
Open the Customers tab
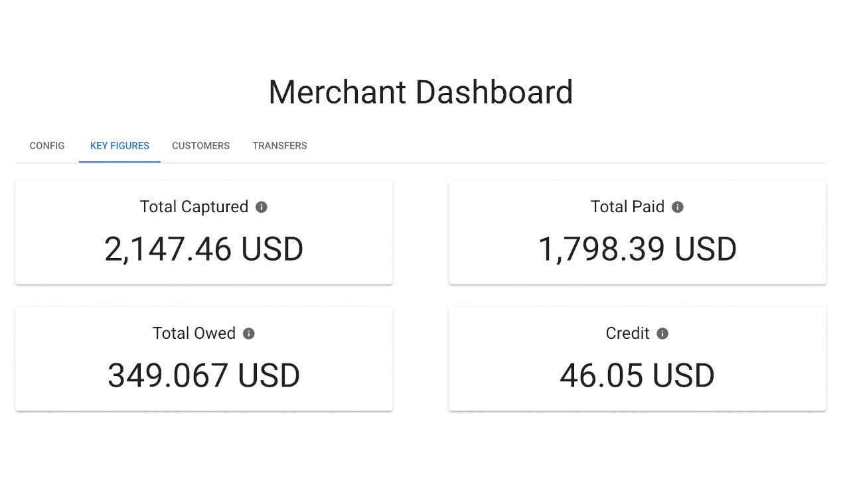pyautogui.click(x=200, y=146)
